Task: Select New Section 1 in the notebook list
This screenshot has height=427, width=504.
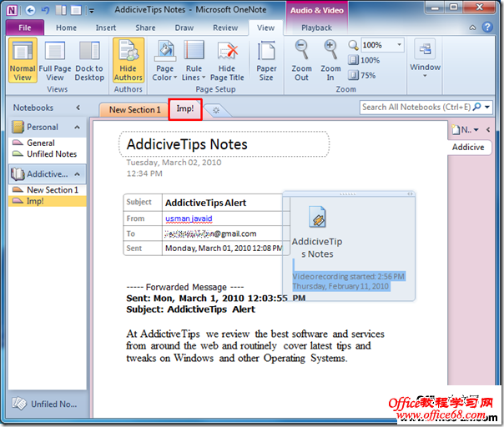Action: coord(48,190)
